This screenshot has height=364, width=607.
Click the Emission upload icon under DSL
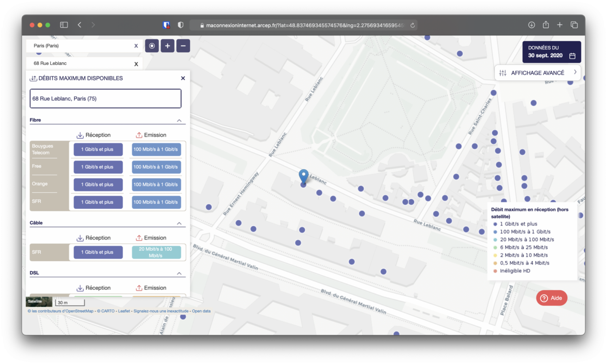coord(139,288)
